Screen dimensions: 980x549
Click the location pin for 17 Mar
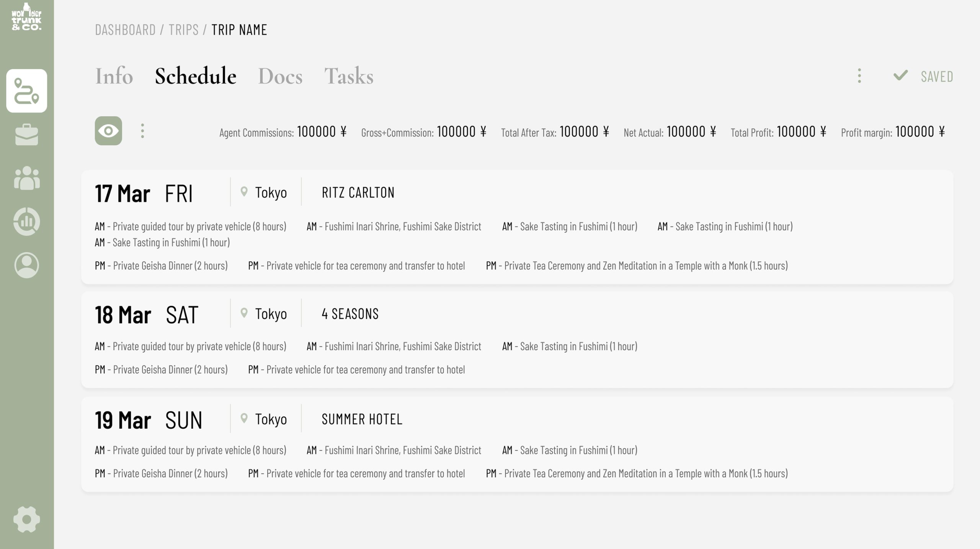244,191
